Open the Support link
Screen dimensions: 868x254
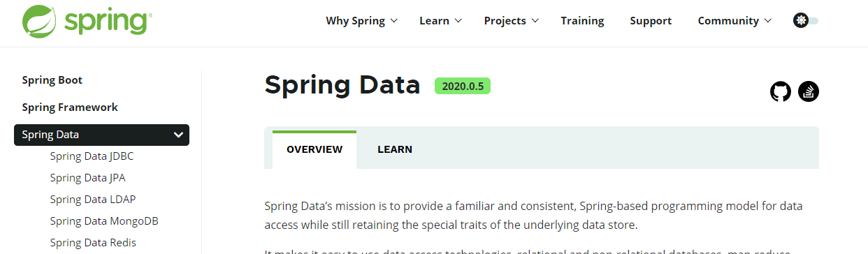coord(651,21)
